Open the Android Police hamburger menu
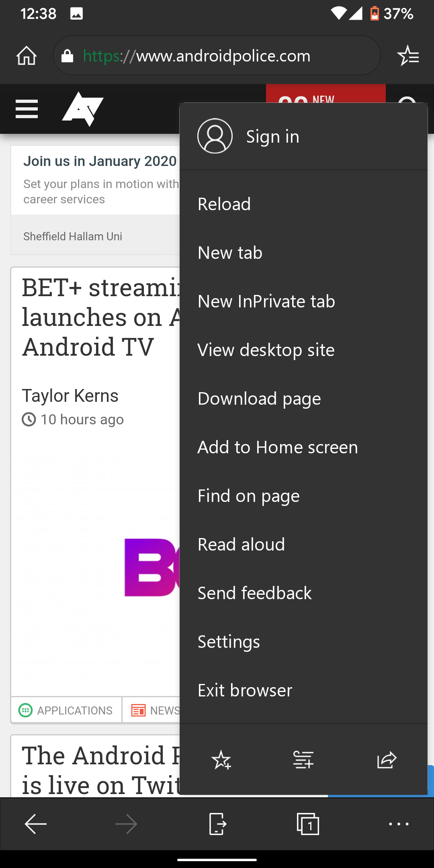 (27, 108)
